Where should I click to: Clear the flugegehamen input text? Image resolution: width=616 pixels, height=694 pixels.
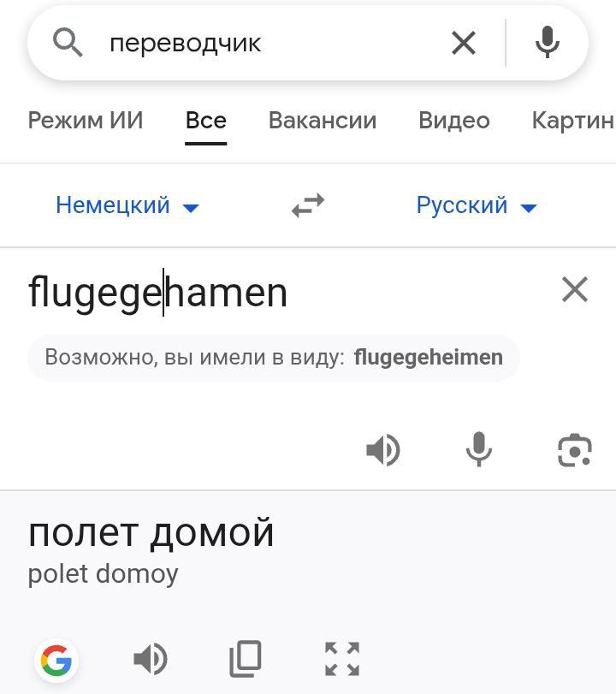point(574,289)
